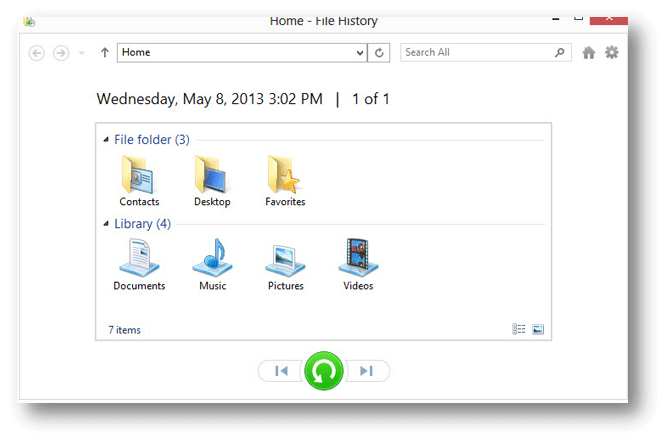Collapse the File folder group
Image resolution: width=668 pixels, height=443 pixels.
[106, 140]
